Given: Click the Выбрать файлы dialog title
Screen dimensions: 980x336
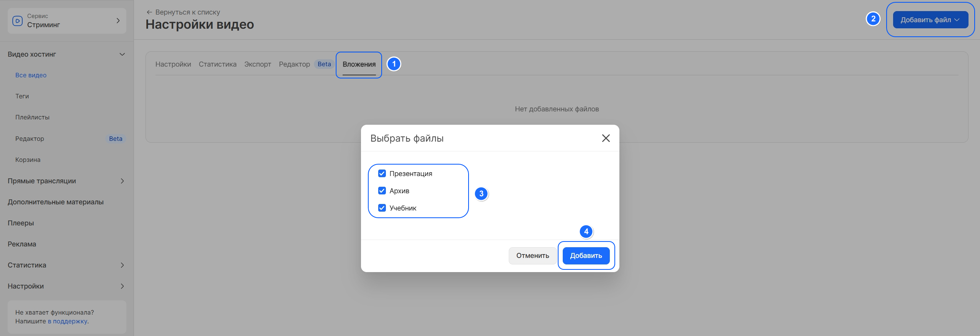Looking at the screenshot, I should coord(407,138).
